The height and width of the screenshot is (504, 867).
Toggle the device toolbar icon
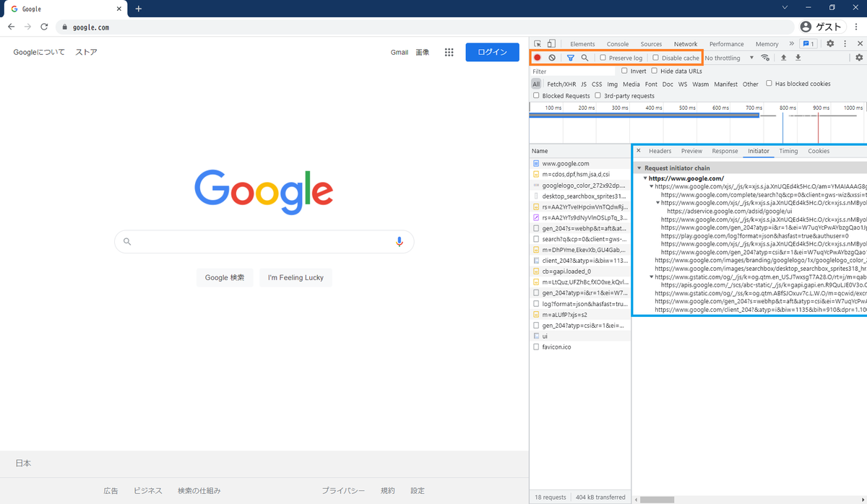[551, 44]
